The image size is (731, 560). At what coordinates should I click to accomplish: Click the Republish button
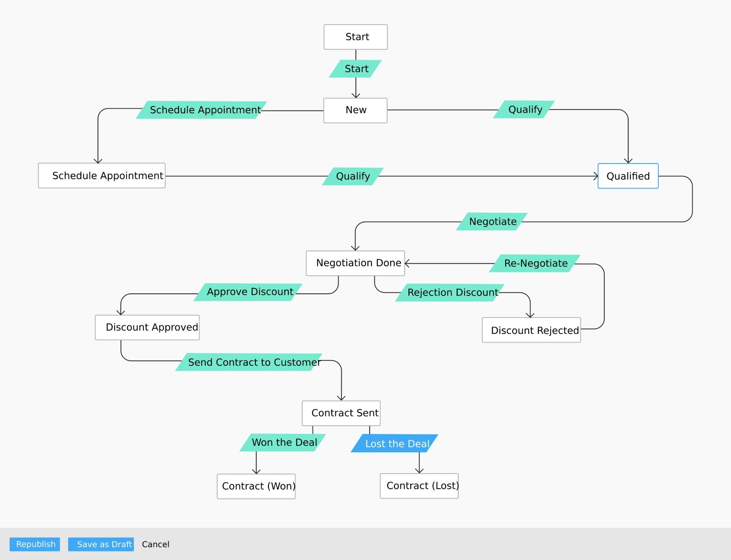35,544
